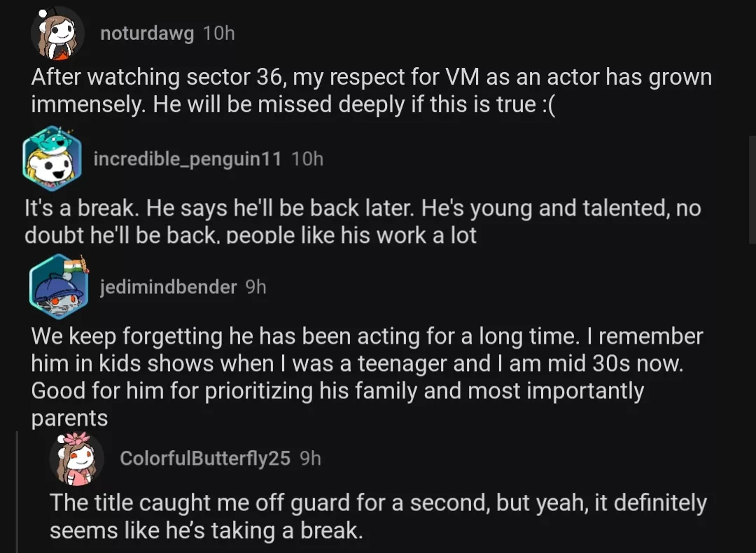Image resolution: width=756 pixels, height=553 pixels.
Task: Click the 9h timestamp beside jedimindbender
Action: pyautogui.click(x=256, y=286)
